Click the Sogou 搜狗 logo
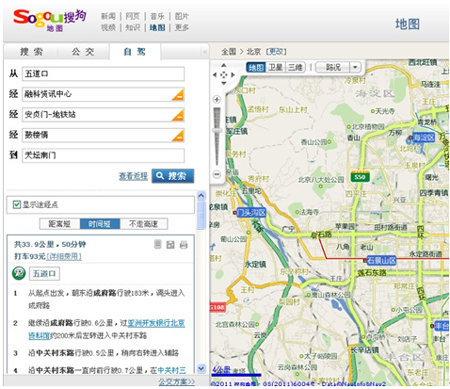450x389 pixels. tap(49, 19)
